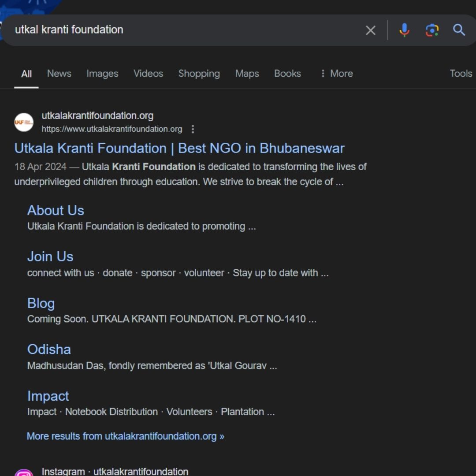Open the Join Us sitelink
This screenshot has width=476, height=476.
point(50,257)
